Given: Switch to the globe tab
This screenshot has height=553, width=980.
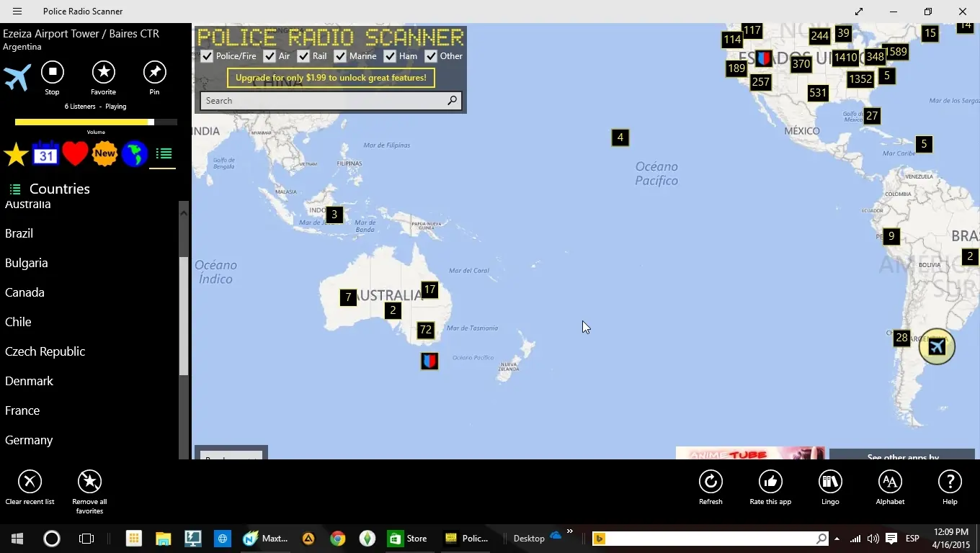Looking at the screenshot, I should pyautogui.click(x=134, y=153).
